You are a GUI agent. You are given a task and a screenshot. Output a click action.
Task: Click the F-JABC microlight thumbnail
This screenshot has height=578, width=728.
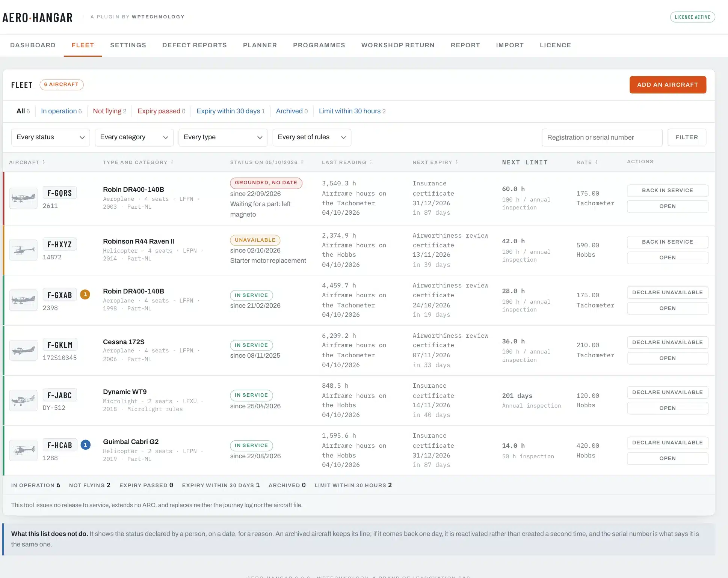coord(23,400)
